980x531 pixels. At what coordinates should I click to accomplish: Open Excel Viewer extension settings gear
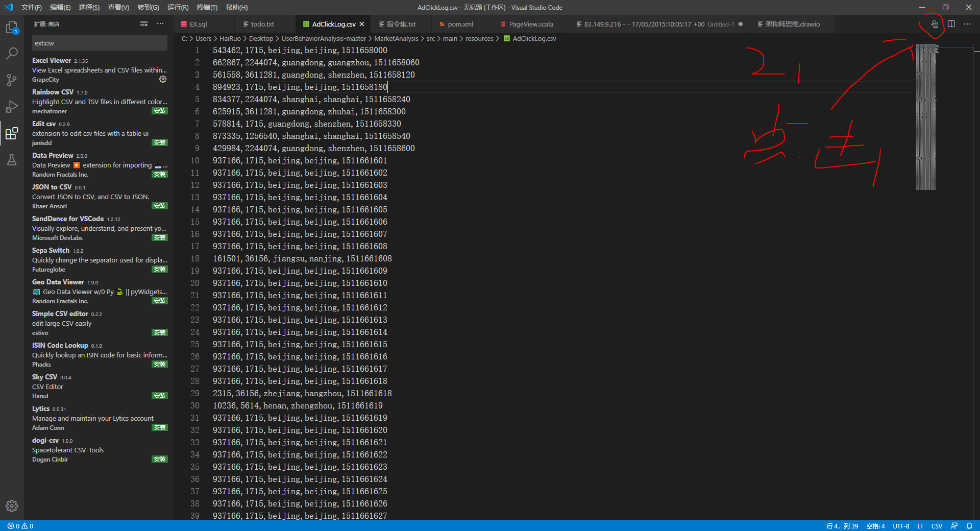pyautogui.click(x=163, y=79)
